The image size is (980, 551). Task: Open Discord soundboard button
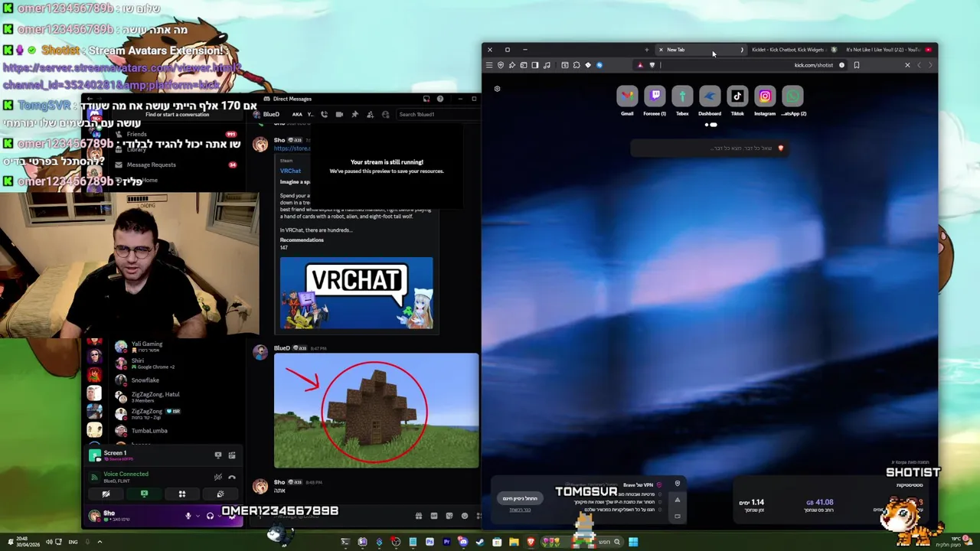(220, 494)
